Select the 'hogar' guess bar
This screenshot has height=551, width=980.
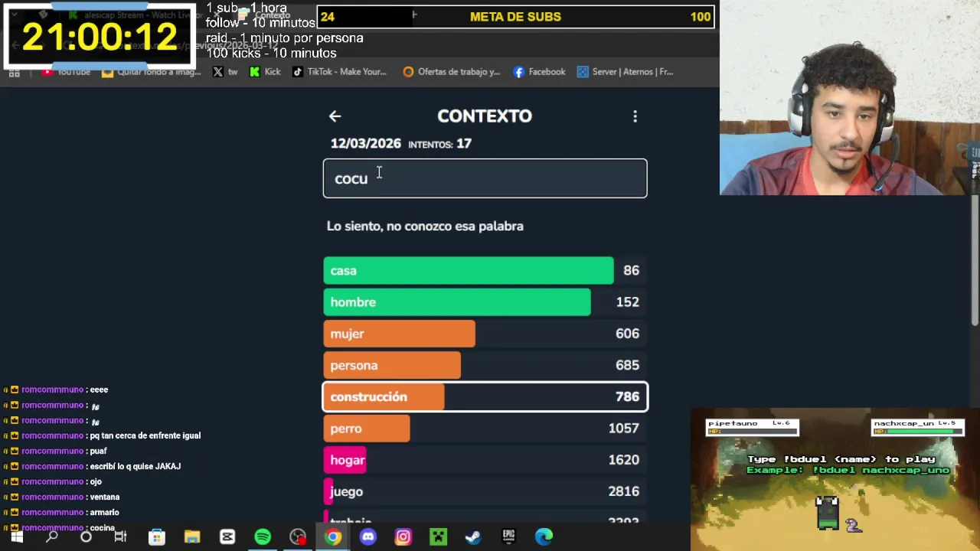[485, 460]
